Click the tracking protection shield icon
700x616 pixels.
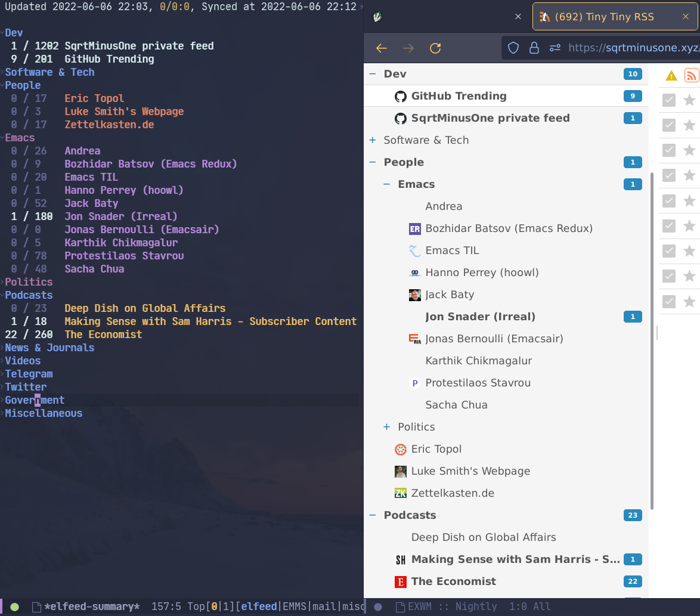tap(513, 48)
